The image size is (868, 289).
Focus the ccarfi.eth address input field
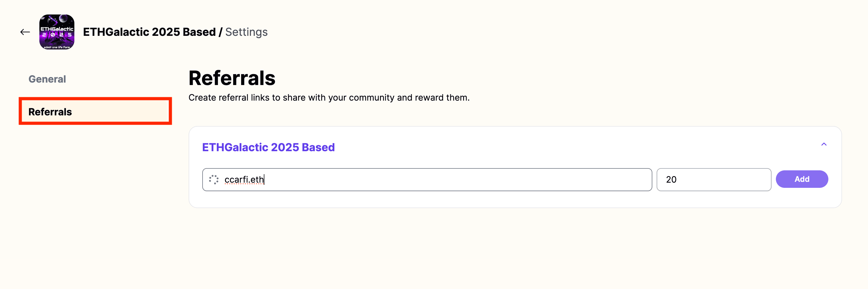(x=427, y=180)
